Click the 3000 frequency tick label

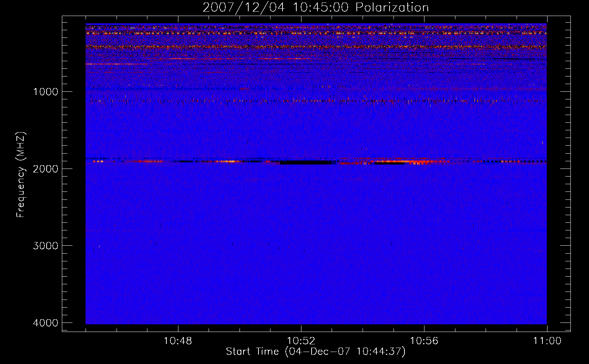46,245
